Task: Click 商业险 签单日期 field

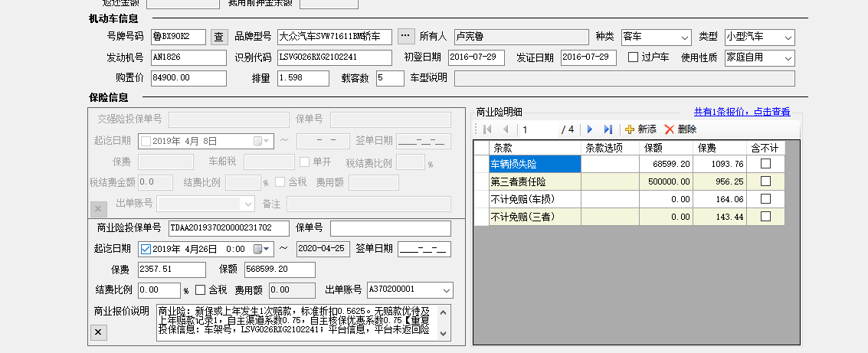Action: (x=424, y=249)
